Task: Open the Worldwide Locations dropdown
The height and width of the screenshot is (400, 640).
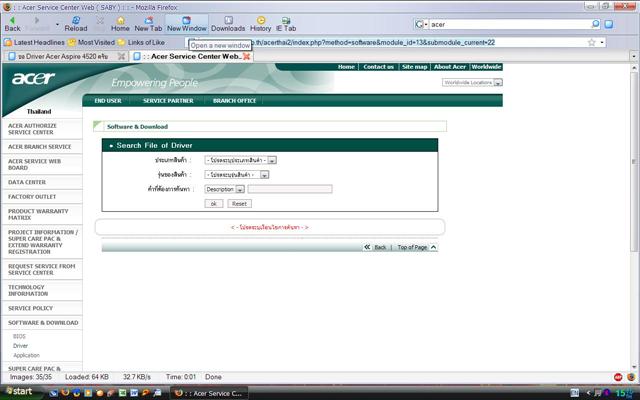Action: pos(472,82)
